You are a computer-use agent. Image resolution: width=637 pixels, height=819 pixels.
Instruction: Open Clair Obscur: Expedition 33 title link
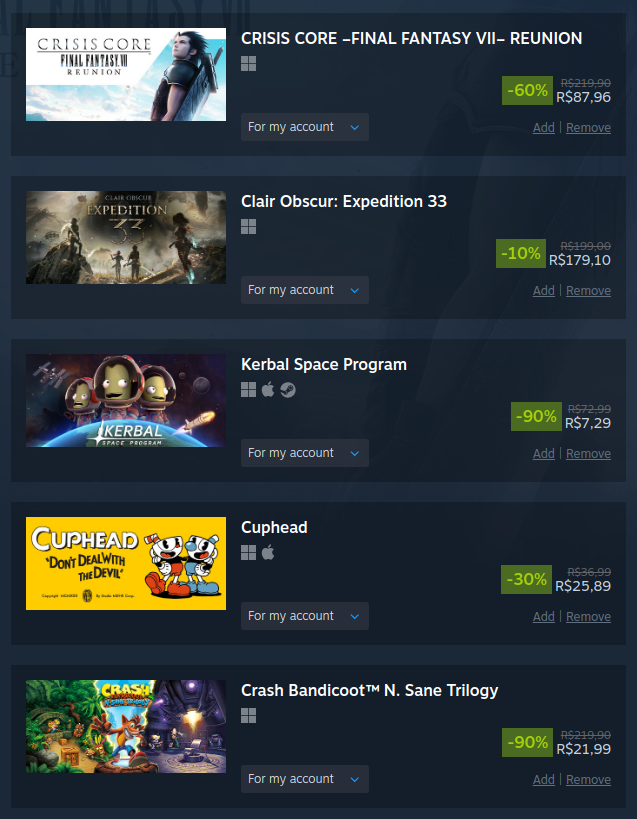(344, 202)
